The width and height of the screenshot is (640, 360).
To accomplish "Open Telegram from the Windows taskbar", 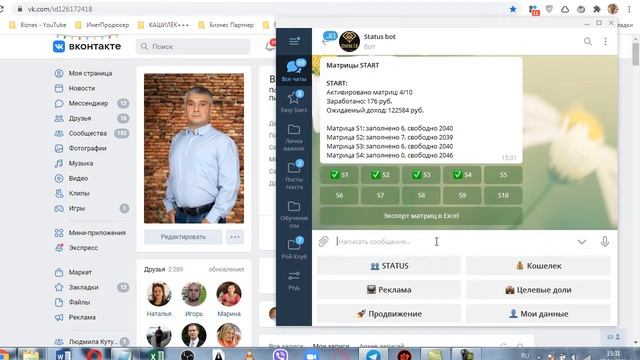I will 373,355.
